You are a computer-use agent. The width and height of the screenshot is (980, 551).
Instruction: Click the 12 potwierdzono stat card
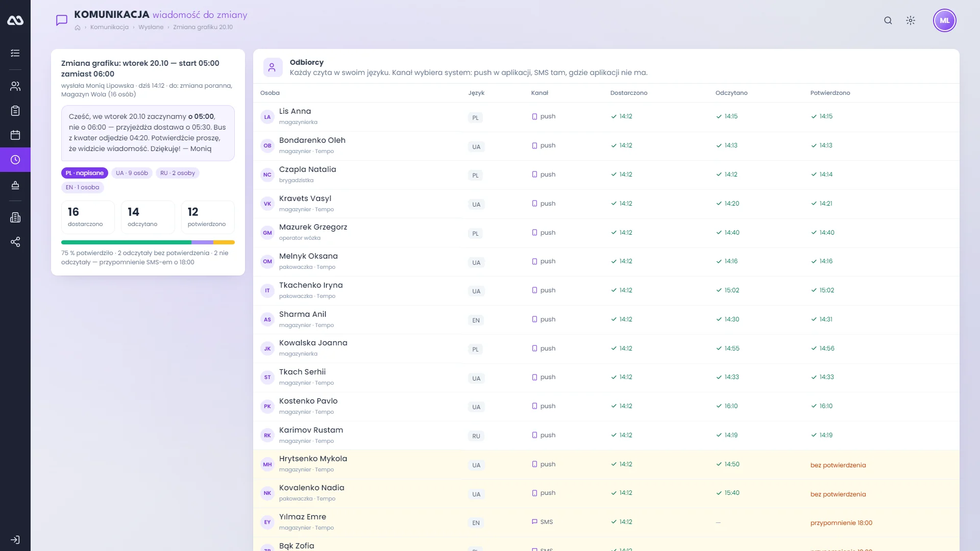coord(208,217)
